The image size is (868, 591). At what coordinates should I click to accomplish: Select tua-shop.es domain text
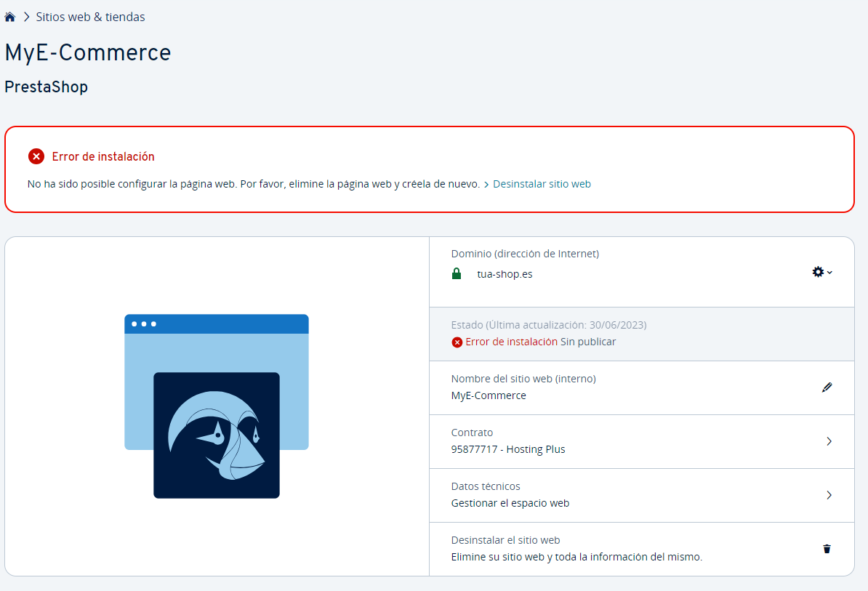pos(505,275)
